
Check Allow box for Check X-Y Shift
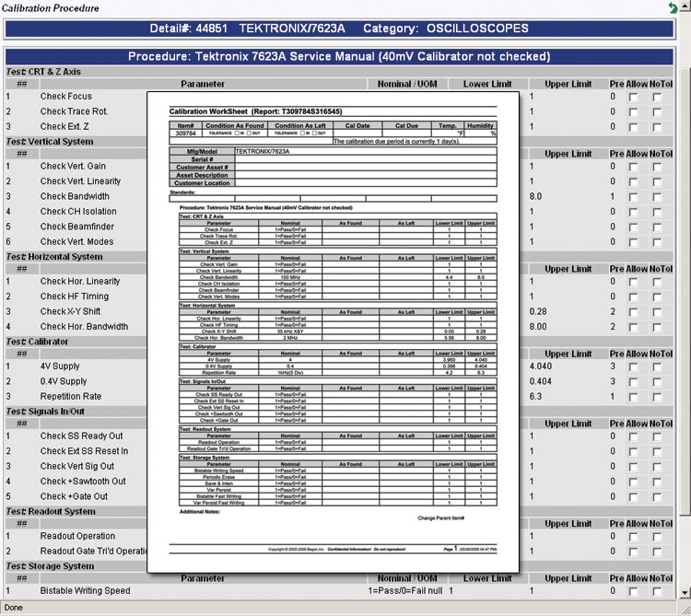[633, 312]
